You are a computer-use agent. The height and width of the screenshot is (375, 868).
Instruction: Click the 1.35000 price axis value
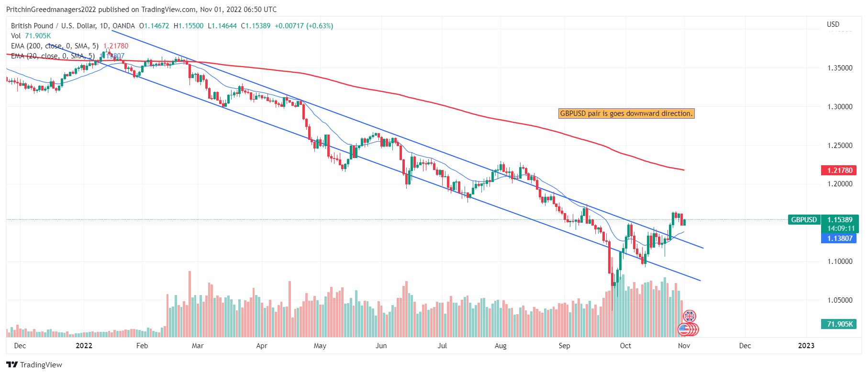point(840,68)
